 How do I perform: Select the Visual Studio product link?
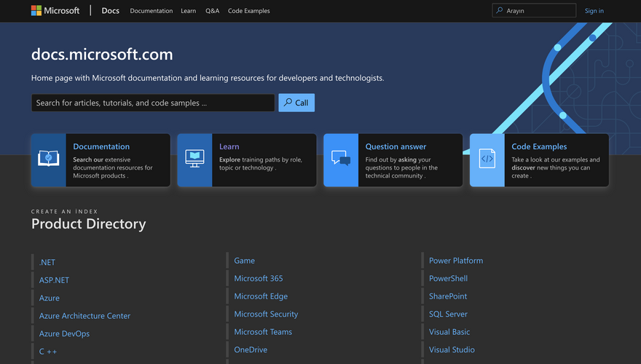pos(452,349)
